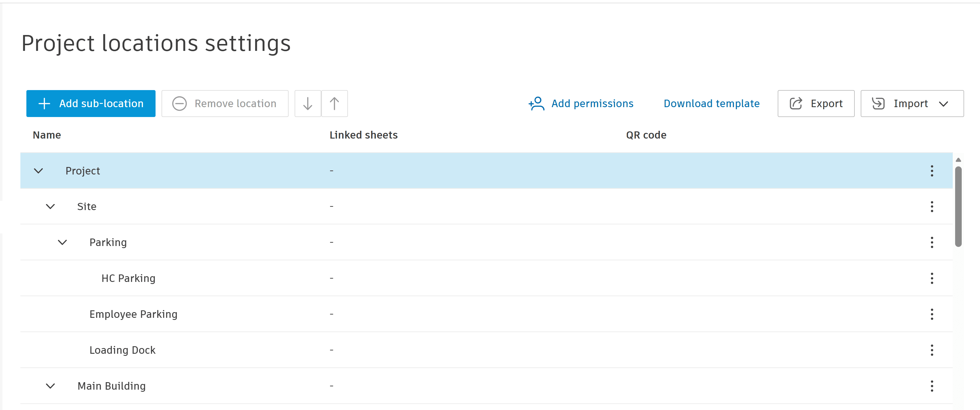
Task: Open more options for Project row
Action: [932, 171]
